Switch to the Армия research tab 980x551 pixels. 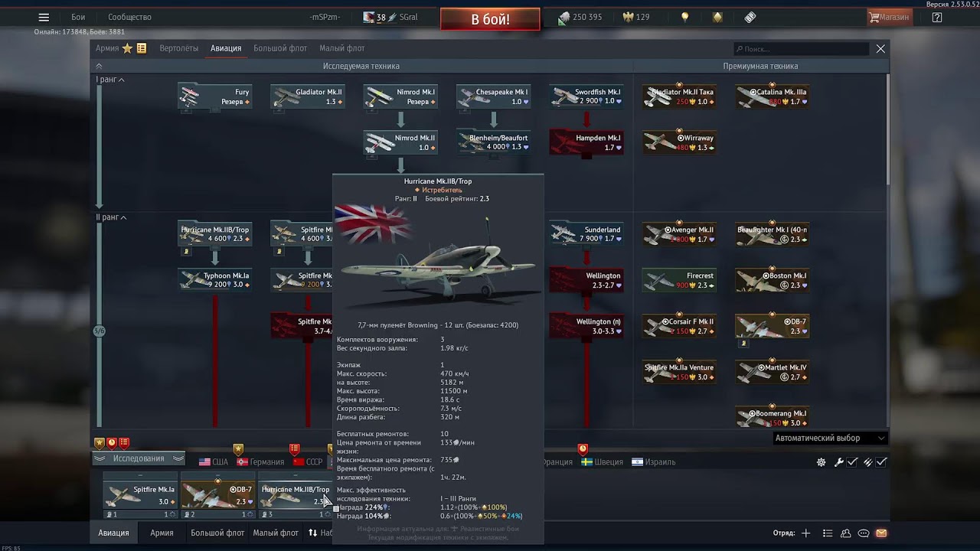107,48
